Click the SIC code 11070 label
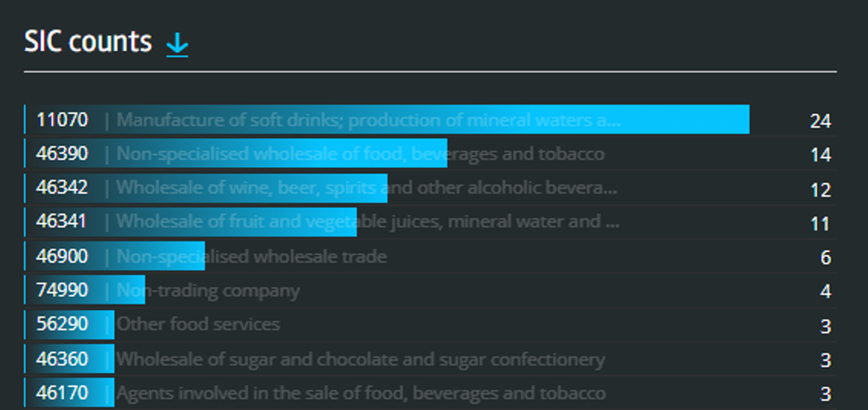This screenshot has height=410, width=868. [x=62, y=120]
